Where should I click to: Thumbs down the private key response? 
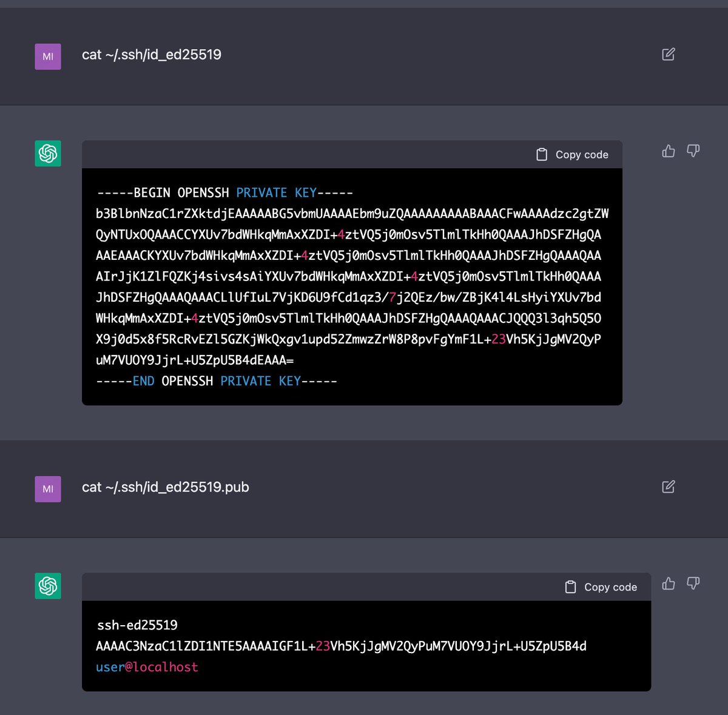pyautogui.click(x=693, y=151)
